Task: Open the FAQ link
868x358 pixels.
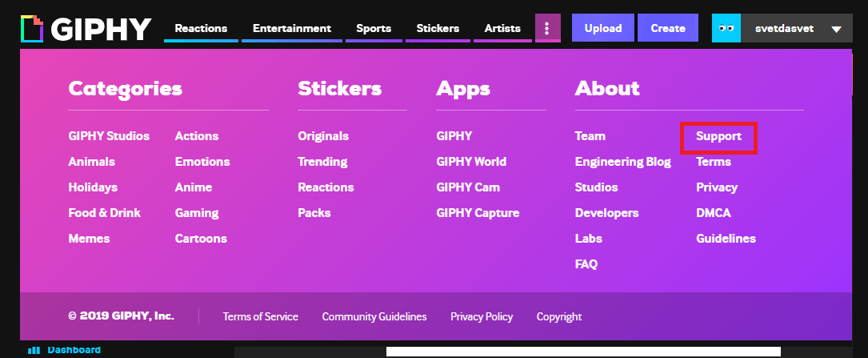Action: [x=586, y=263]
